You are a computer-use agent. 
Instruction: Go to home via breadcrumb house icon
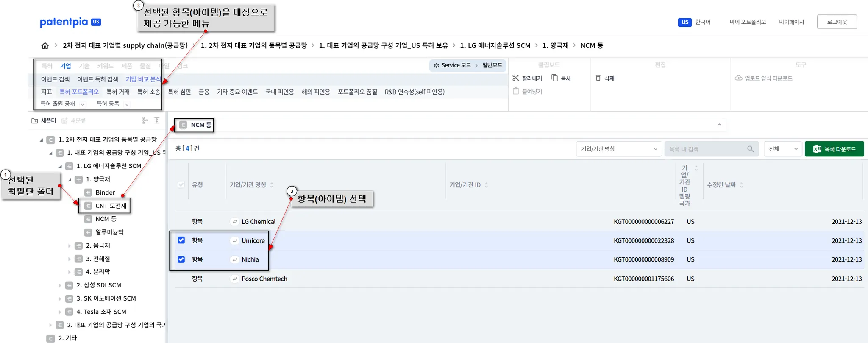(45, 45)
